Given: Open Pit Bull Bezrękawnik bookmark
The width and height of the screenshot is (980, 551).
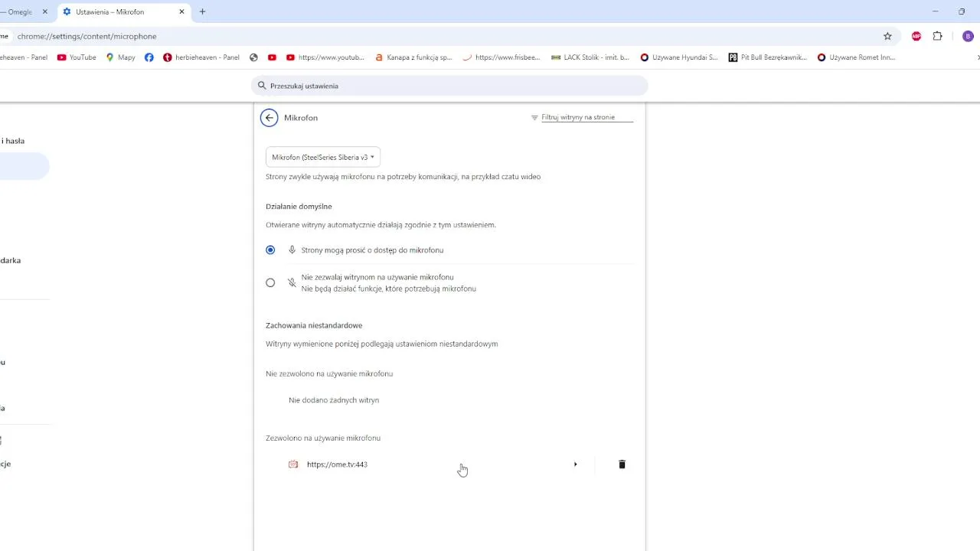Looking at the screenshot, I should tap(768, 57).
